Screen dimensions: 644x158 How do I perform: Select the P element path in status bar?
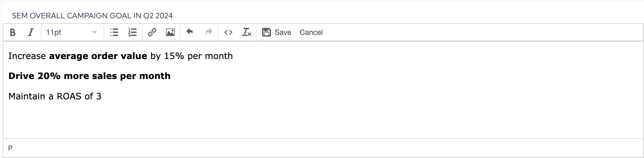(x=10, y=148)
